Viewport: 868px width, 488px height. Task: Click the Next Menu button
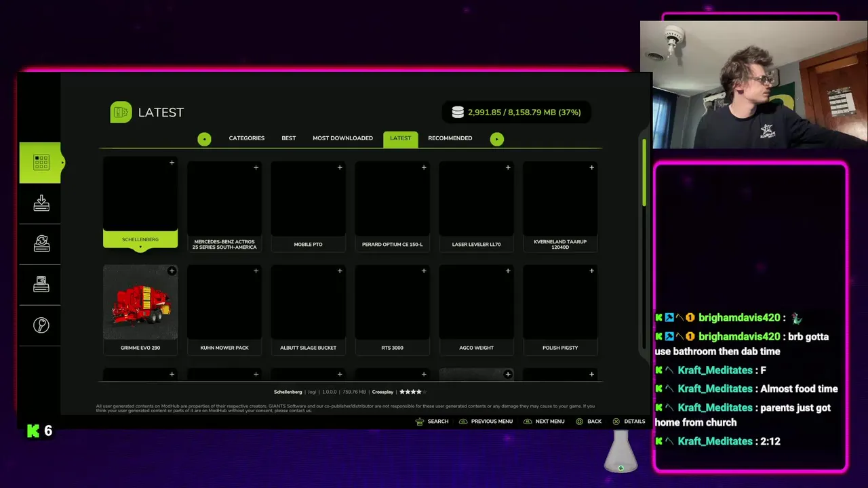coord(543,422)
